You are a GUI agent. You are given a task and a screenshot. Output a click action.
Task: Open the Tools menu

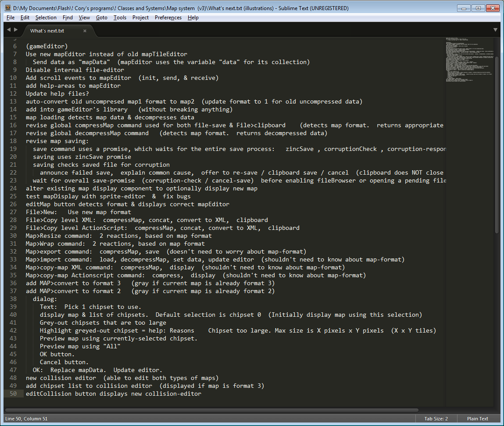coord(120,18)
